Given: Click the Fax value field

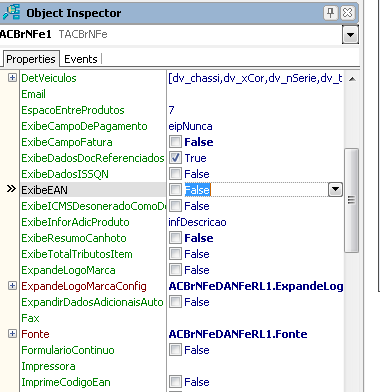Looking at the screenshot, I should tap(255, 318).
